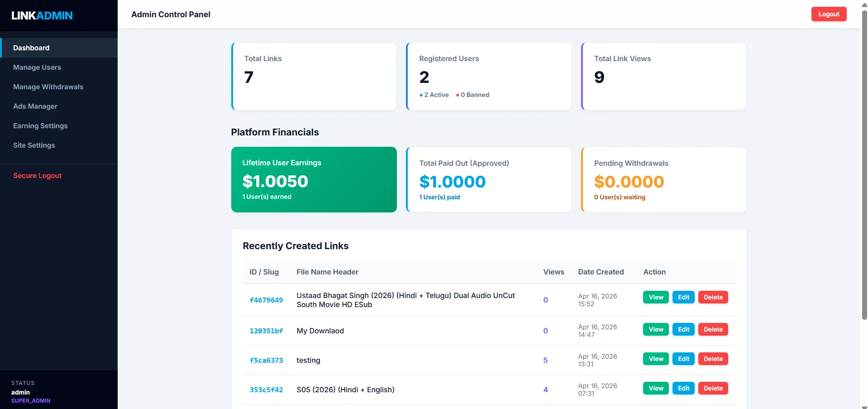
Task: Click the LINKADMIN logo
Action: [x=42, y=15]
